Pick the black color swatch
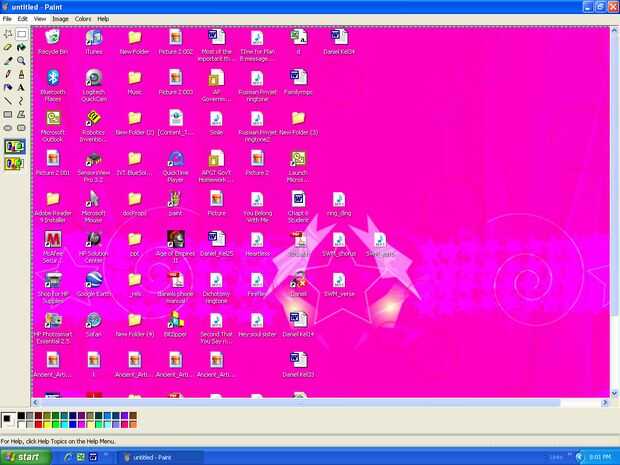This screenshot has width=620, height=465. pyautogui.click(x=21, y=416)
